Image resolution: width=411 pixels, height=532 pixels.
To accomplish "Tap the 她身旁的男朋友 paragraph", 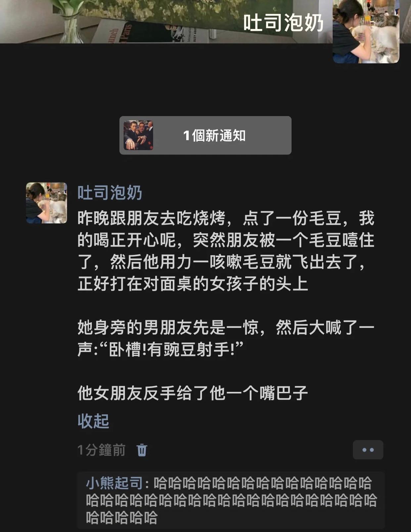I will click(x=226, y=338).
